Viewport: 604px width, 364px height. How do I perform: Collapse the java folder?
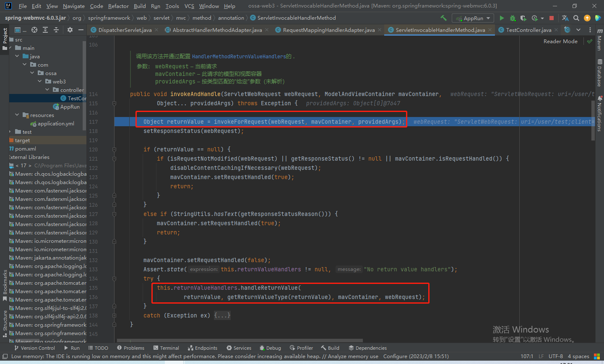(x=17, y=56)
